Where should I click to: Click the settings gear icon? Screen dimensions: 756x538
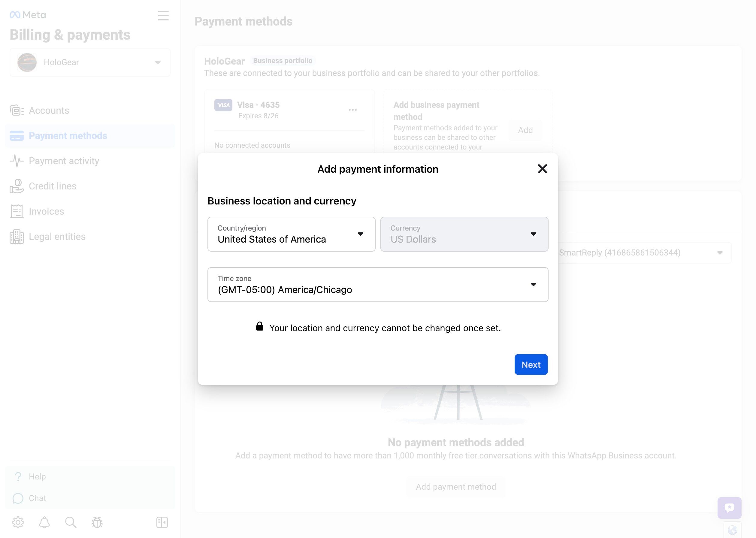(x=18, y=522)
